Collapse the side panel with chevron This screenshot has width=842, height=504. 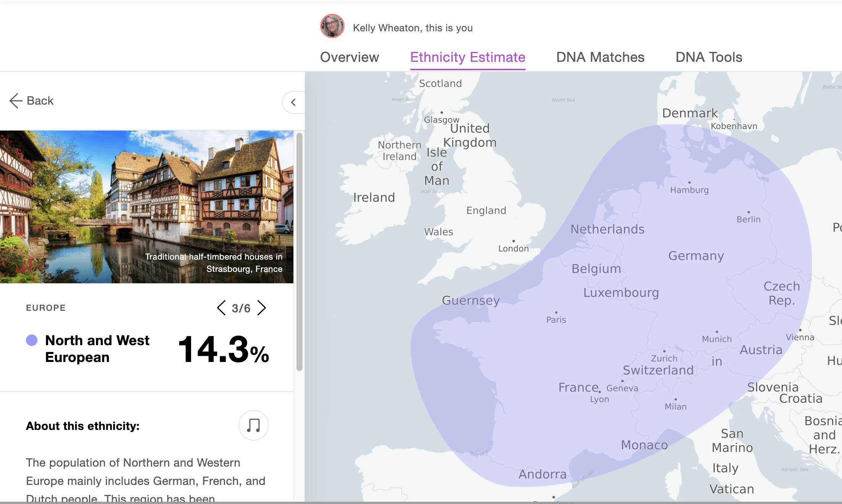coord(293,102)
